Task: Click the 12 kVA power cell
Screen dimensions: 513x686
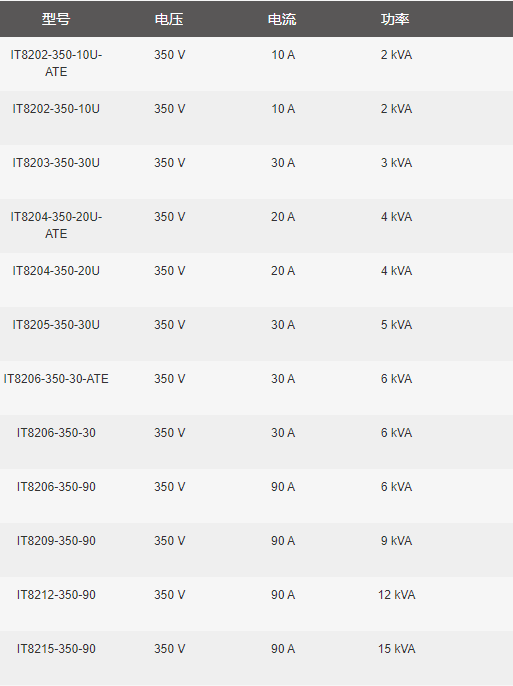Action: 396,595
